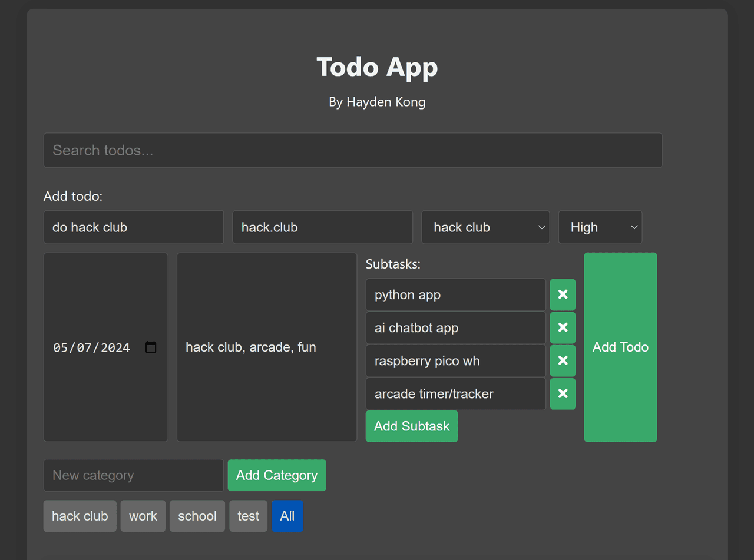
Task: Click the Add Category button
Action: tap(277, 475)
